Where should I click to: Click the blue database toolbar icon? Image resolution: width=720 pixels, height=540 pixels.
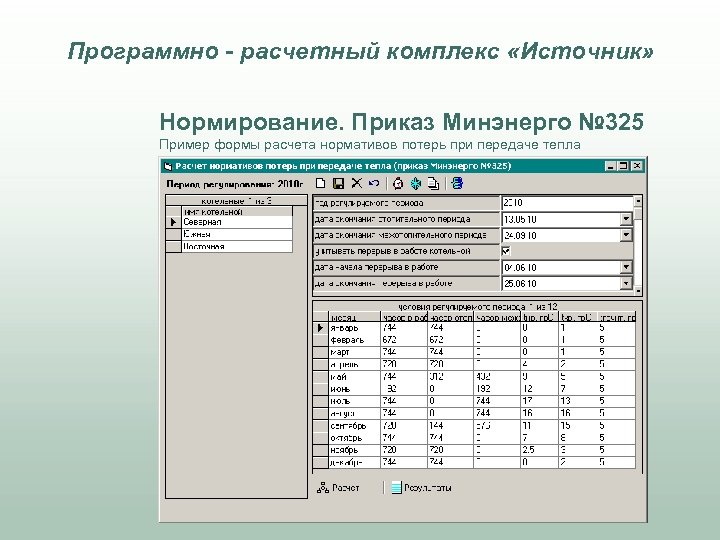[457, 183]
